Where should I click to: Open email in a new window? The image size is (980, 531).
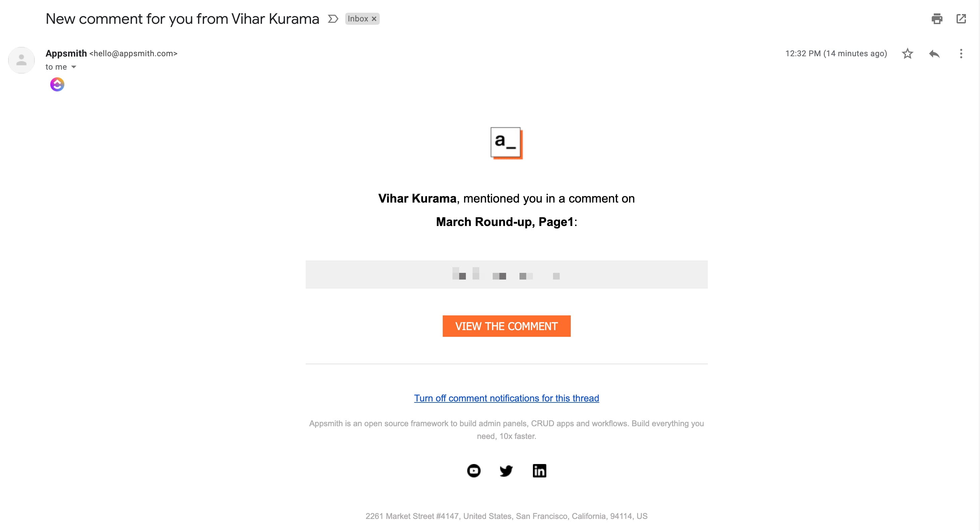[961, 19]
